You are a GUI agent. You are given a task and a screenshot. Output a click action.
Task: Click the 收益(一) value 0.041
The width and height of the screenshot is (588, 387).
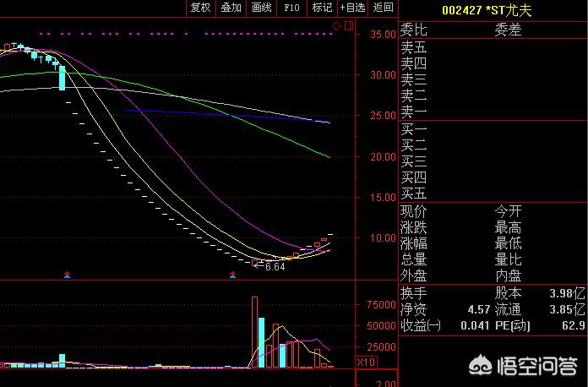[475, 325]
